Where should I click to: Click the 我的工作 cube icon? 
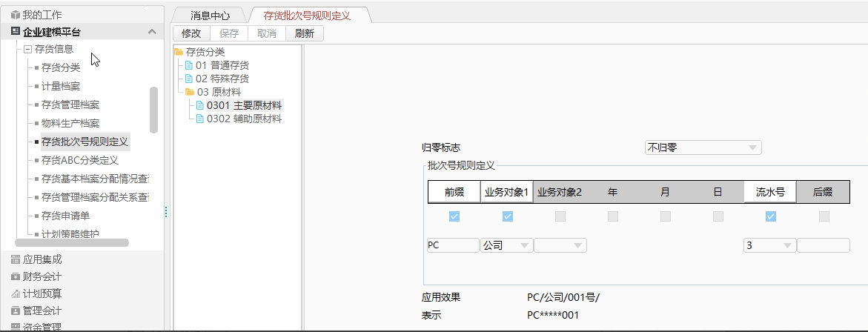[16, 15]
